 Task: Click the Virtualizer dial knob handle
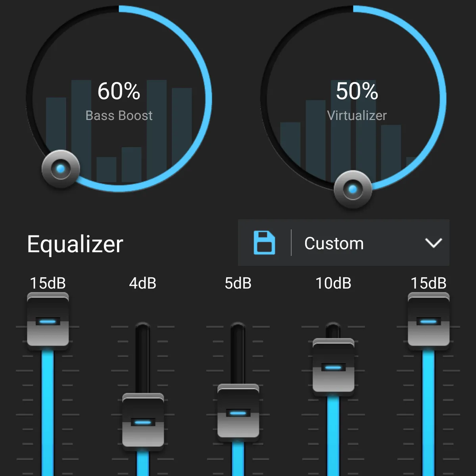coord(353,189)
